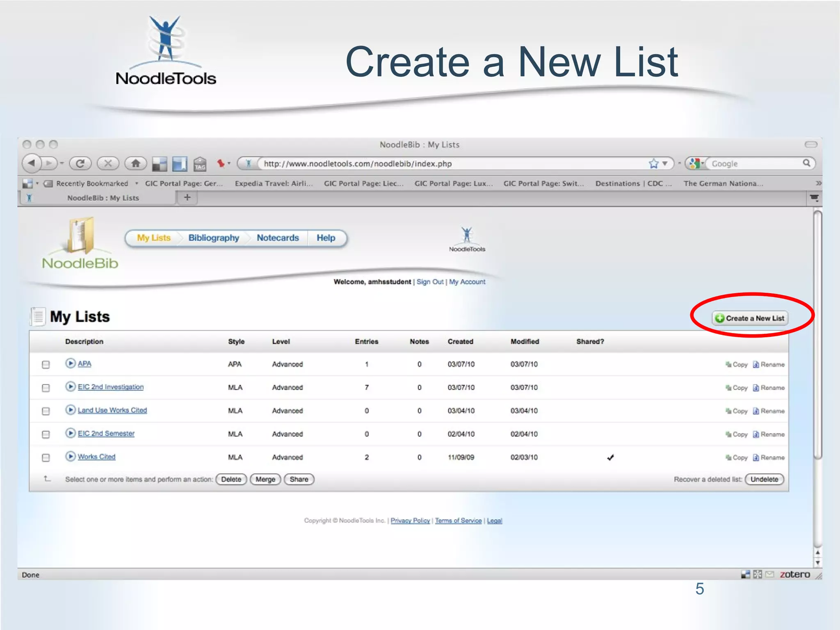Check the EIC 2nd Semester checkbox
Viewport: 840px width, 630px height.
(x=46, y=434)
